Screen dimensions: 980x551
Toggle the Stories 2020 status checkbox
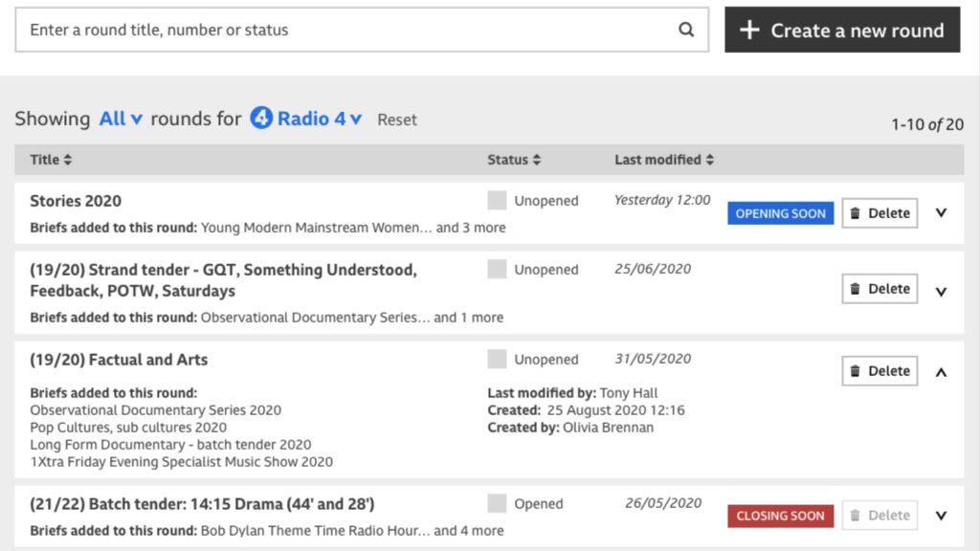pos(497,201)
